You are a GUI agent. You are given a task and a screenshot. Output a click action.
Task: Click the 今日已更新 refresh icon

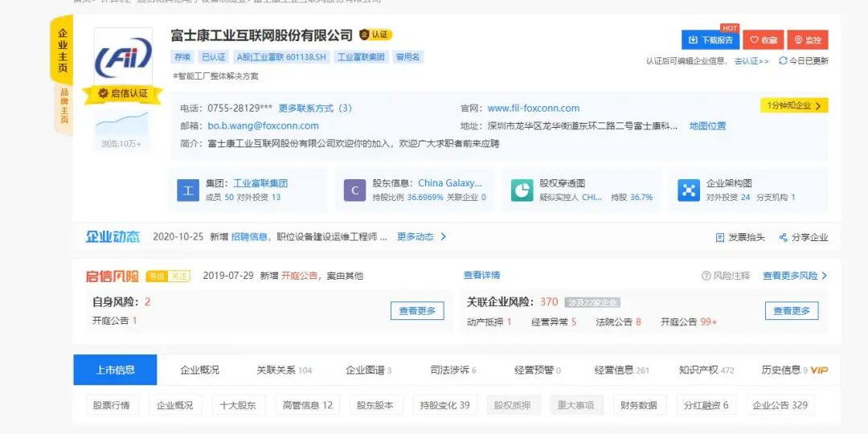coord(783,61)
